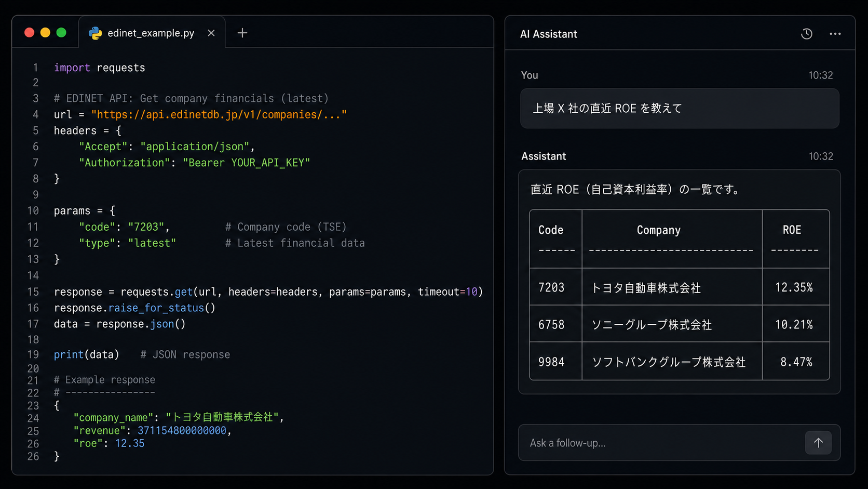Click the green maximize window button
This screenshot has width=868, height=489.
[61, 33]
